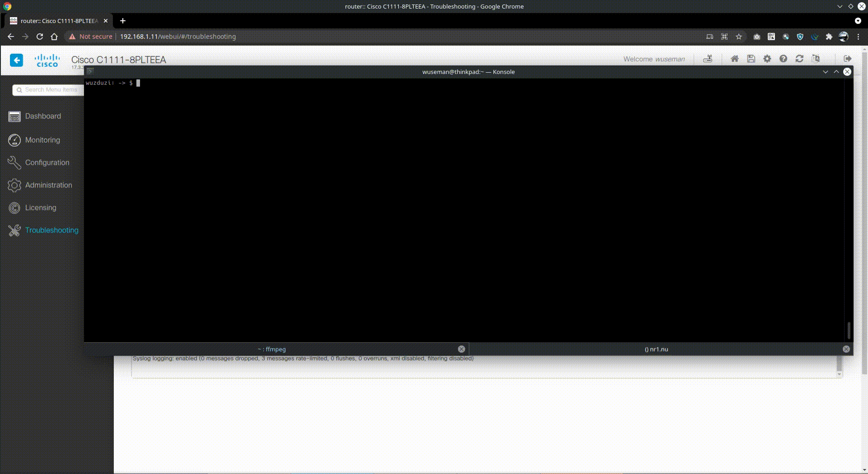The height and width of the screenshot is (474, 868).
Task: Click the Not secure badge in the address bar
Action: click(90, 37)
